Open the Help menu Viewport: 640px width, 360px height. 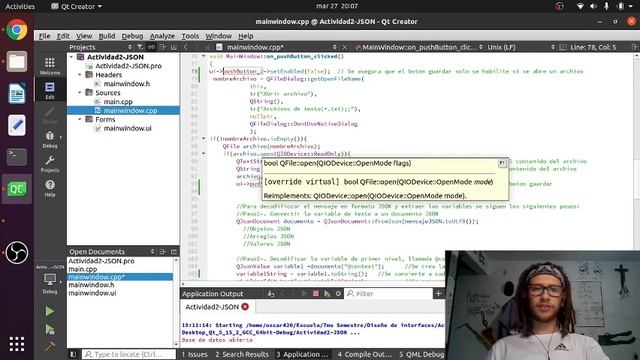246,36
